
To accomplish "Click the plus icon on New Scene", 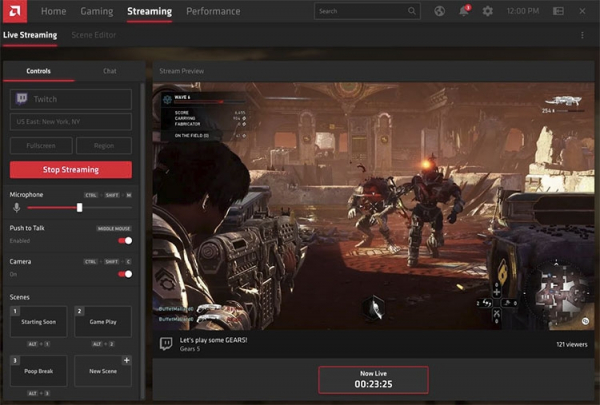I will coord(126,360).
